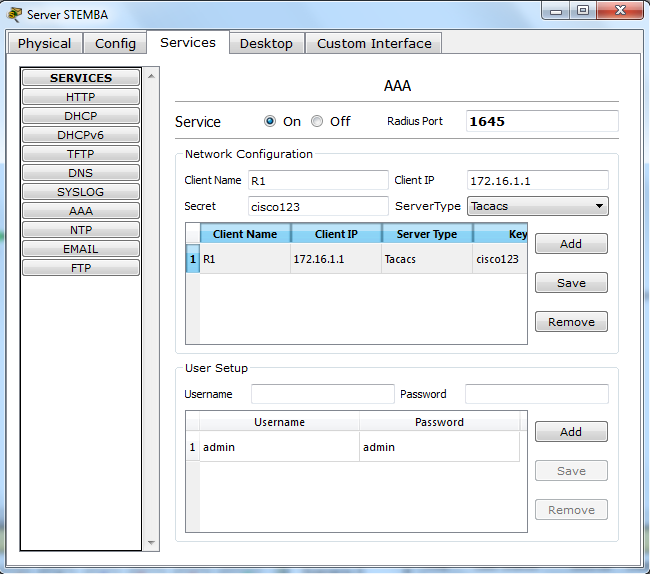Turn the AAA service On
Screen dimensions: 650x574
pyautogui.click(x=270, y=121)
